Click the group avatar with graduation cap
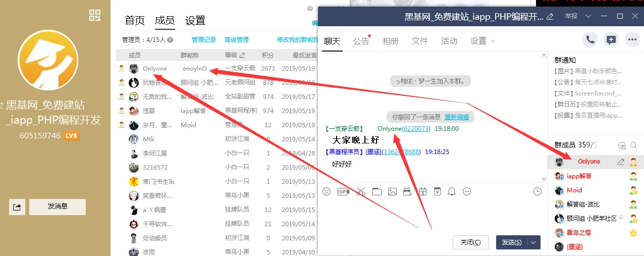 (x=47, y=60)
